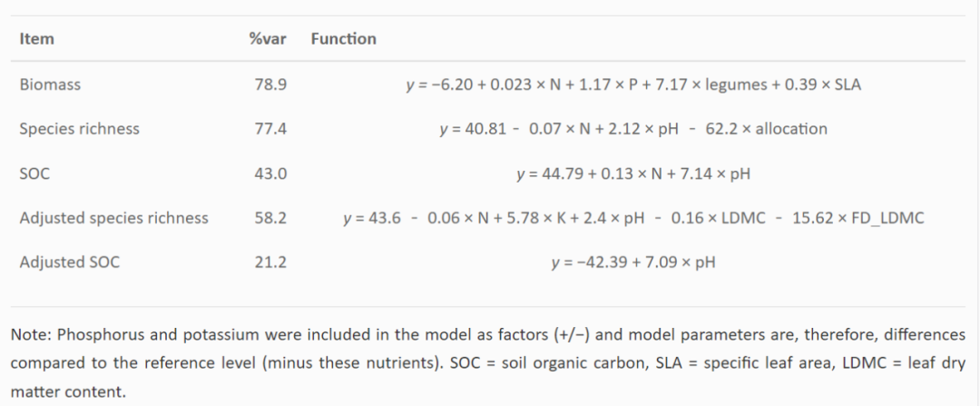Click the SOC equation starting 44.79

coord(633,173)
